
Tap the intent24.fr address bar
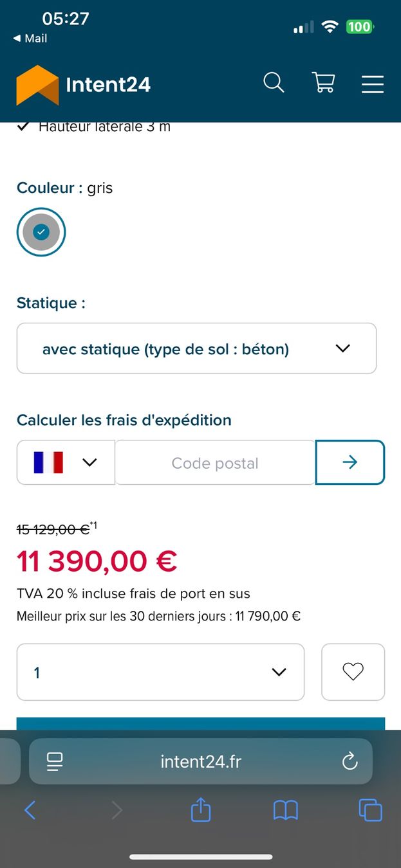point(201,762)
